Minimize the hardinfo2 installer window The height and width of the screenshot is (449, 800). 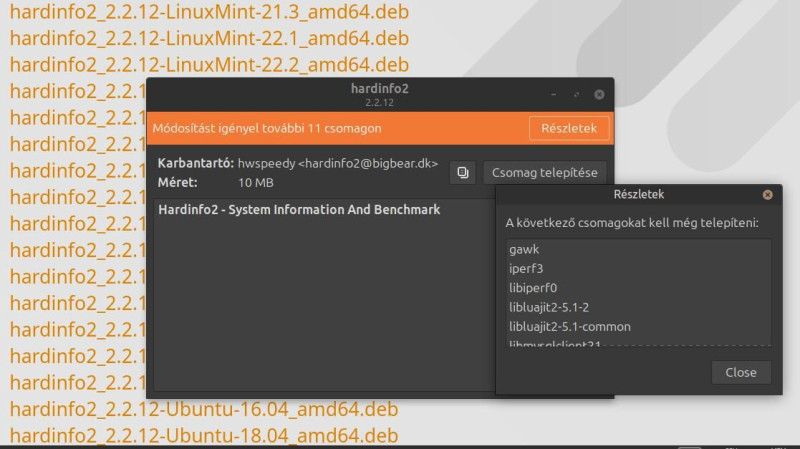554,94
